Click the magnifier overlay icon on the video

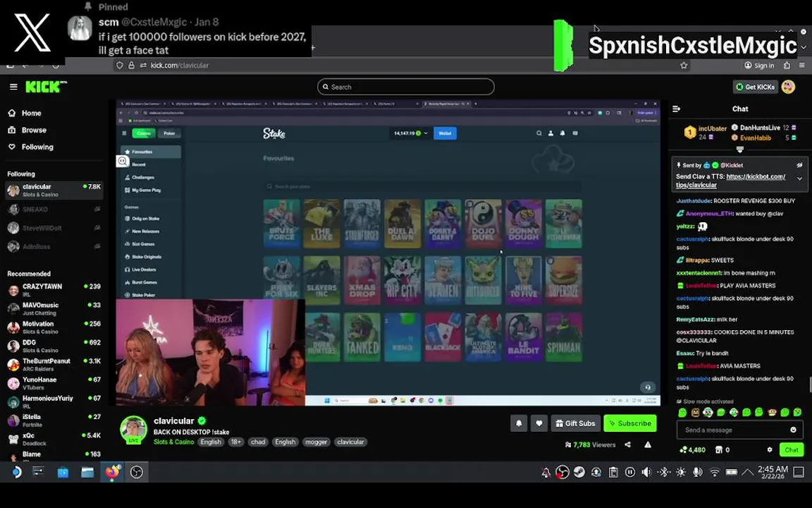click(x=122, y=161)
